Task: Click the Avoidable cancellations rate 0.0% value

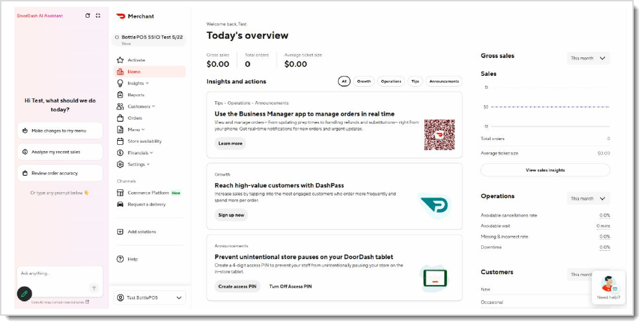Action: 604,215
